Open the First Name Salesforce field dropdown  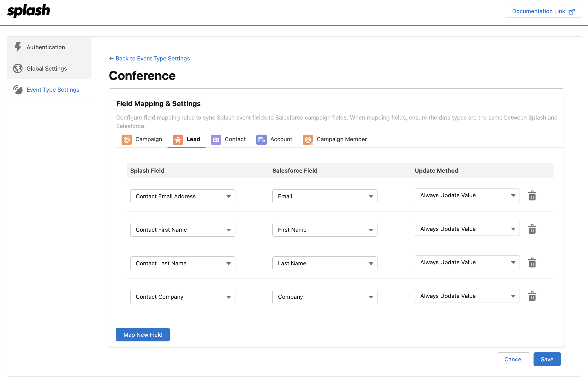tap(325, 230)
